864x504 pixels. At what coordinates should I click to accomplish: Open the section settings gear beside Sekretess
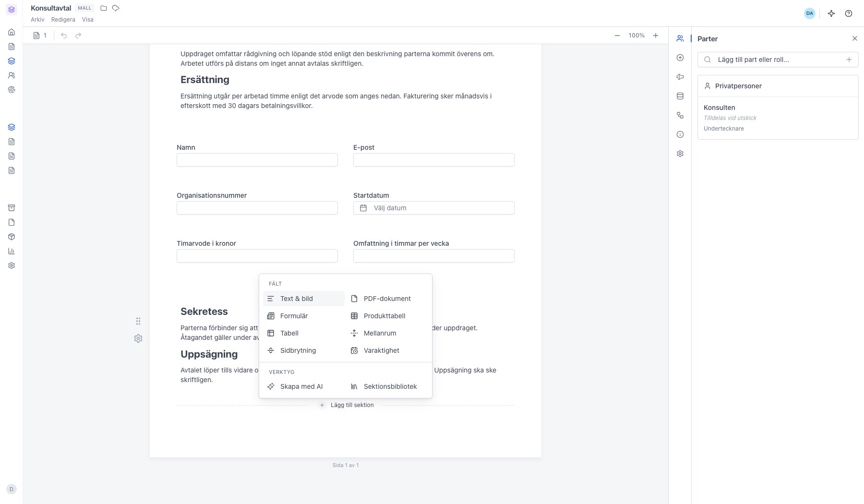coord(138,338)
